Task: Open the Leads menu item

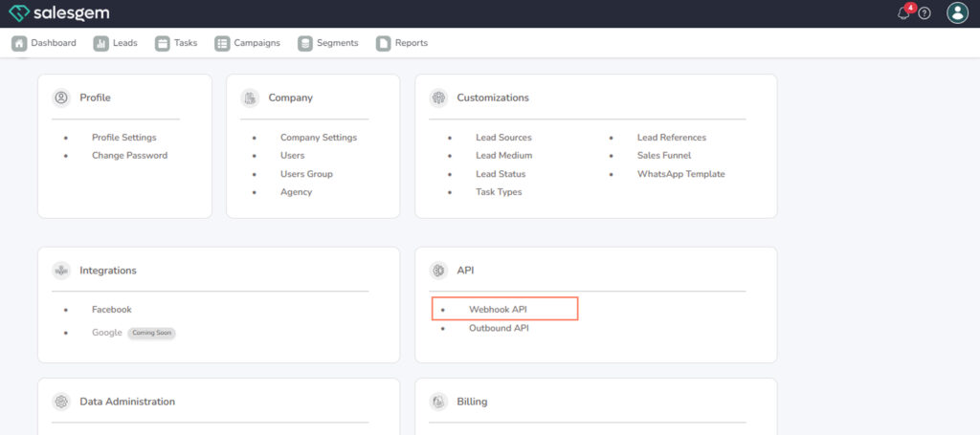Action: click(115, 43)
